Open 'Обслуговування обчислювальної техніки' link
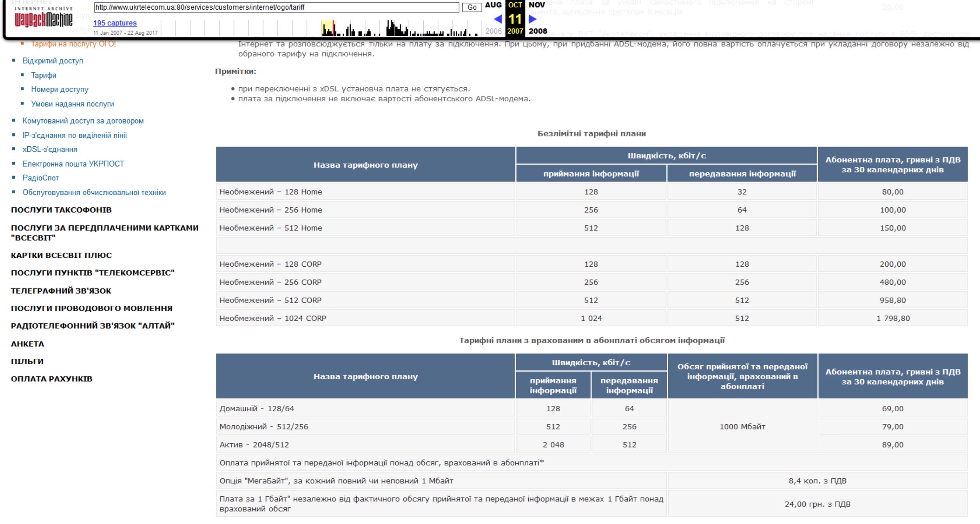The image size is (980, 524). point(94,193)
